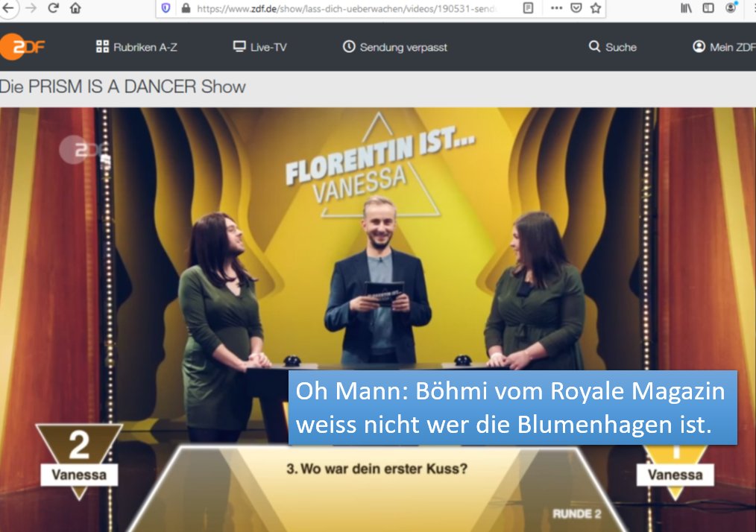This screenshot has height=532, width=756.
Task: Switch to Live-TV section
Action: [259, 47]
